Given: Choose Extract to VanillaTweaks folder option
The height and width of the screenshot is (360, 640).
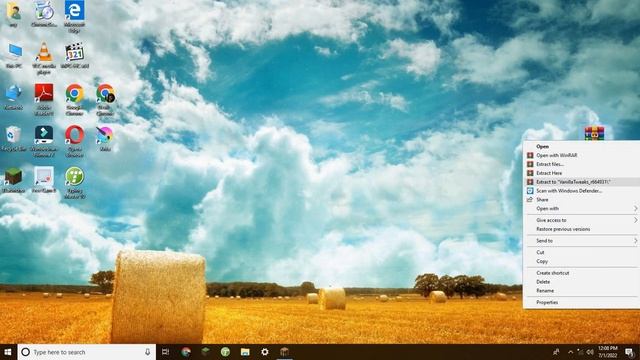Looking at the screenshot, I should click(582, 182).
